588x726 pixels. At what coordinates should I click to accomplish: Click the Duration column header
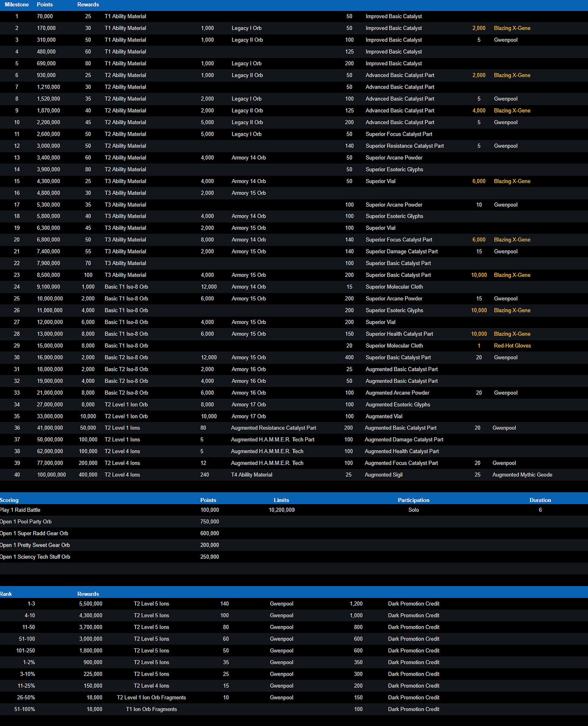tap(540, 500)
